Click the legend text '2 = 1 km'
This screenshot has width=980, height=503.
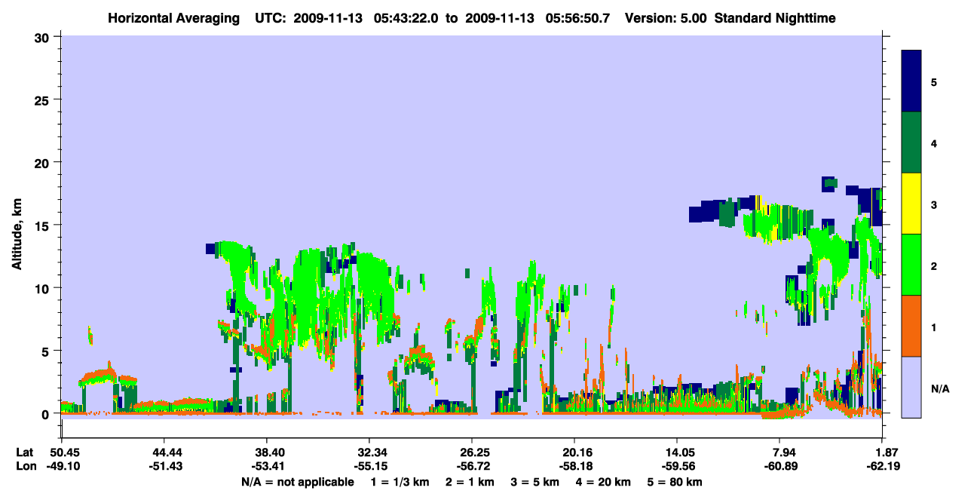pyautogui.click(x=470, y=482)
